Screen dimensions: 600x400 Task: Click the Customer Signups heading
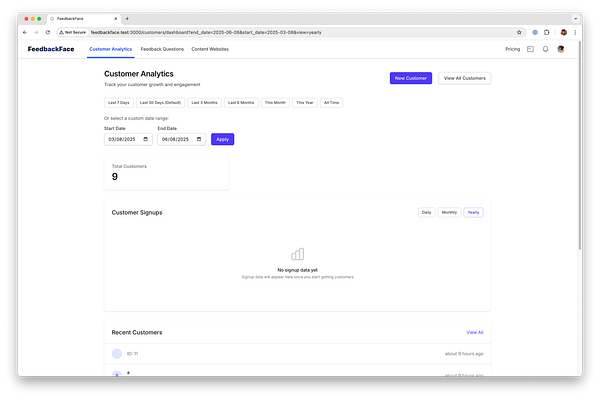137,212
